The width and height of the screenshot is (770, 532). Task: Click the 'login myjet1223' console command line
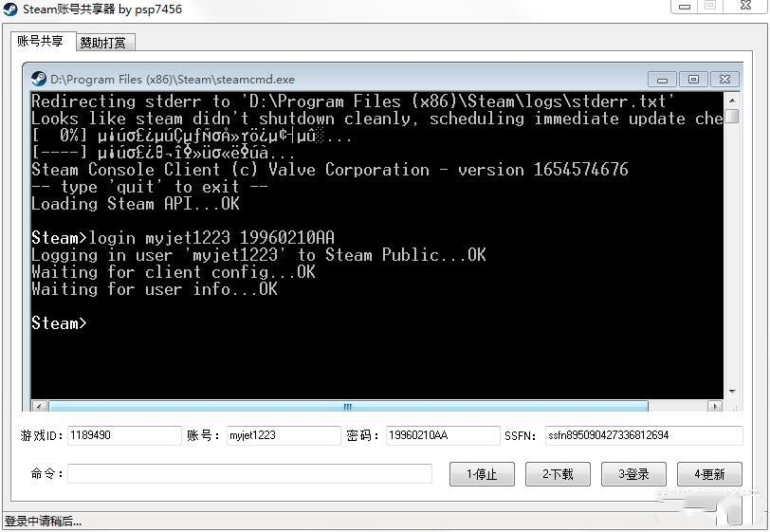183,238
